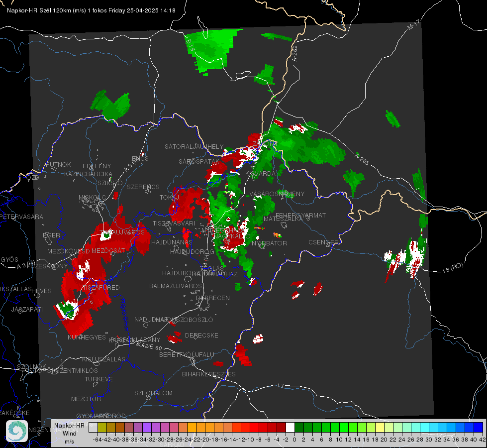Click the TISZAFÜRED label
This screenshot has height=448, width=487.
[x=100, y=288]
